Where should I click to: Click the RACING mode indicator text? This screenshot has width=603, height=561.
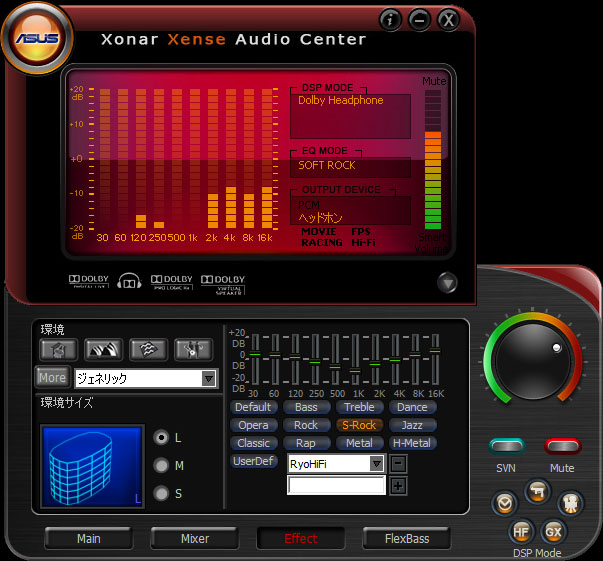tap(322, 243)
